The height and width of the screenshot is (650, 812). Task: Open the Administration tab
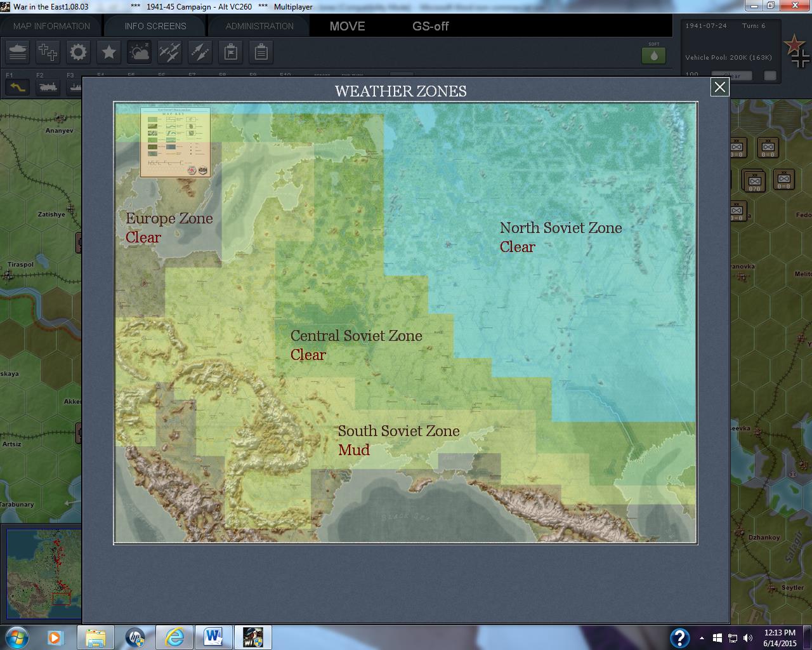pyautogui.click(x=259, y=26)
